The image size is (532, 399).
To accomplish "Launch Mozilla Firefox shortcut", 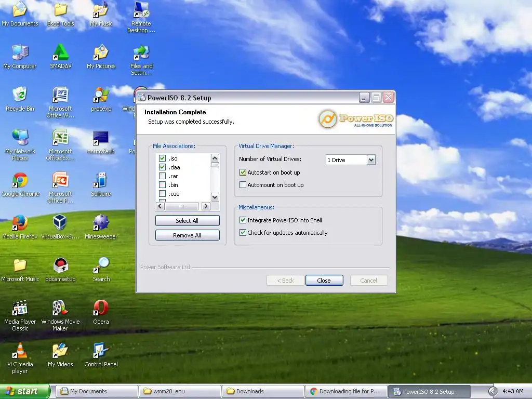I will pyautogui.click(x=20, y=227).
